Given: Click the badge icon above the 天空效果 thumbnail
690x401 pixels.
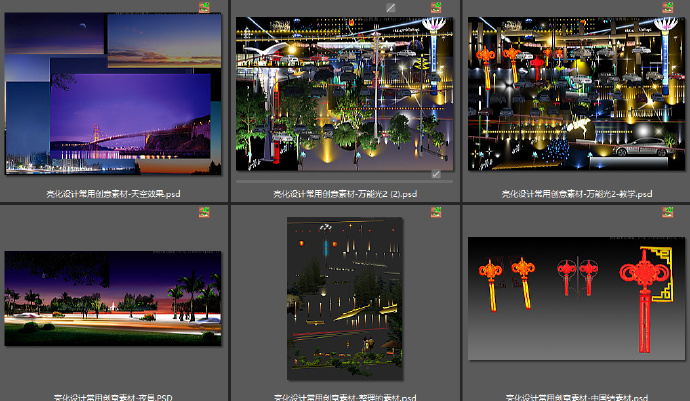Looking at the screenshot, I should click(204, 7).
